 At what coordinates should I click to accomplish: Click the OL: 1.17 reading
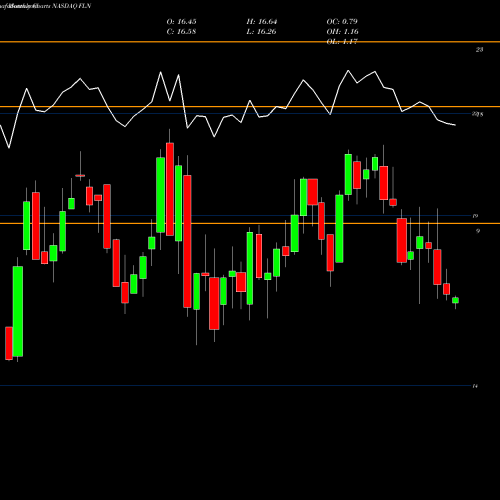[342, 42]
